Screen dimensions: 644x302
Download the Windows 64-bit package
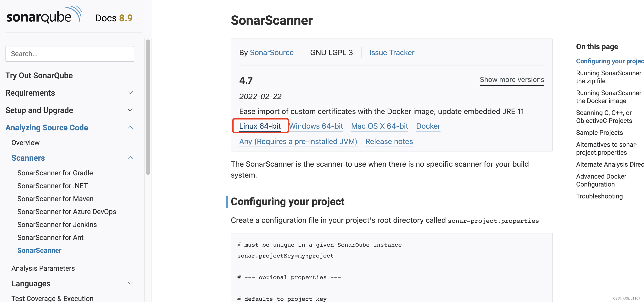(x=316, y=126)
